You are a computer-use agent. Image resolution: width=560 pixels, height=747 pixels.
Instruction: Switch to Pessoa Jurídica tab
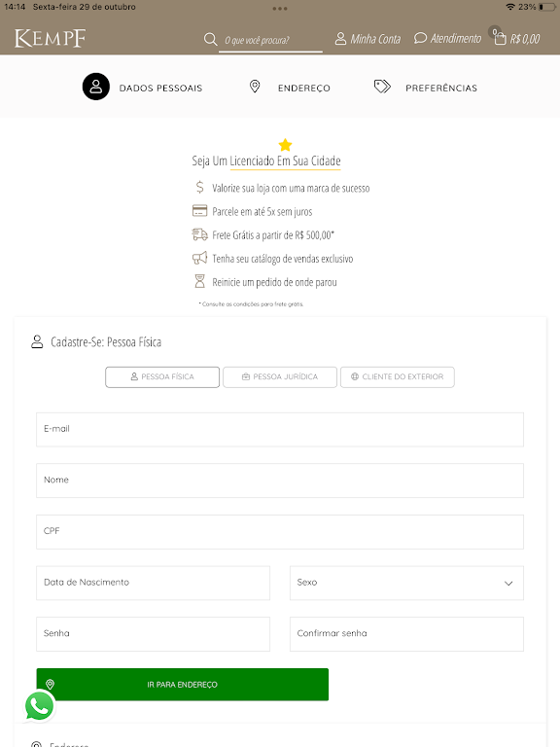pyautogui.click(x=280, y=376)
